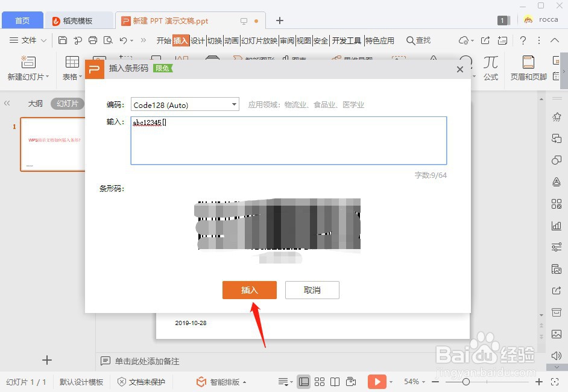Viewport: 568px width, 392px height.
Task: Switch to the 首页 tab
Action: 22,21
